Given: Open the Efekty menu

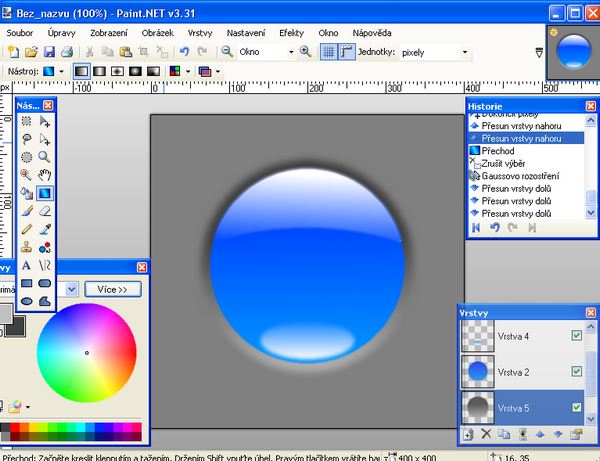Looking at the screenshot, I should pos(292,33).
